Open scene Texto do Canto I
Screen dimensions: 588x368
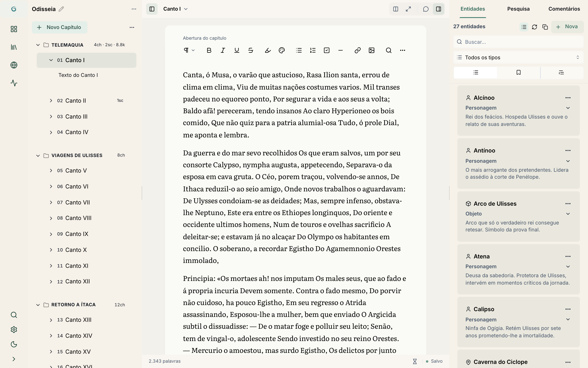(78, 75)
